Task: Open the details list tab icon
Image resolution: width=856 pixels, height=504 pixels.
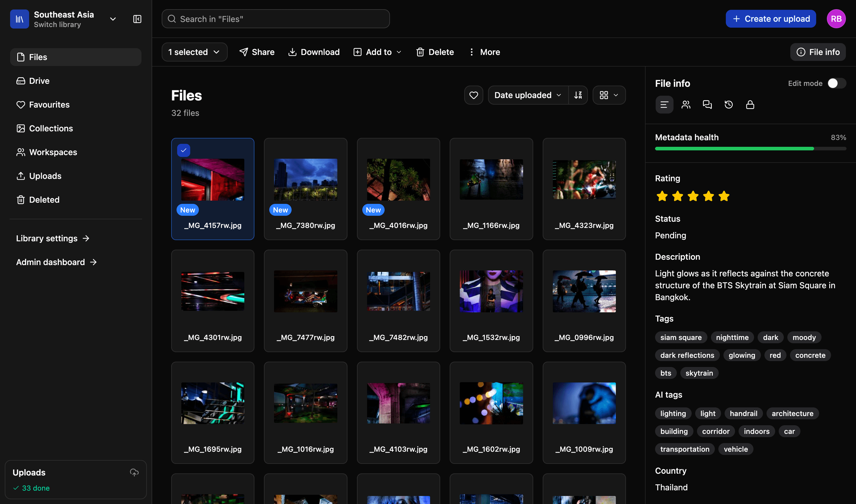Action: tap(664, 105)
